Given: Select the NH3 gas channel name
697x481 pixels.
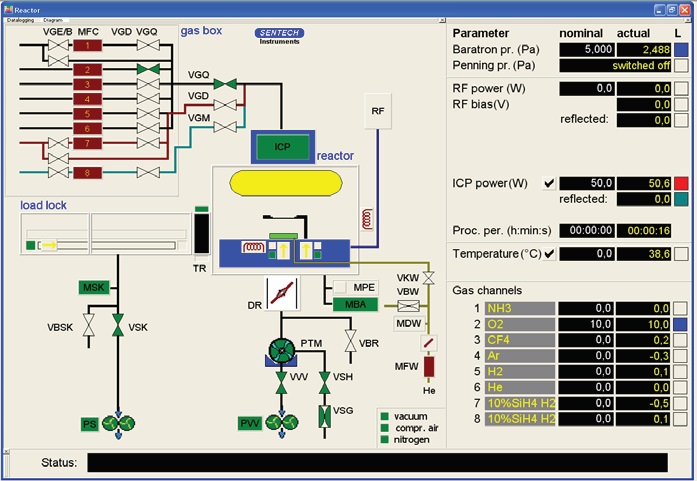Looking at the screenshot, I should pyautogui.click(x=520, y=309).
